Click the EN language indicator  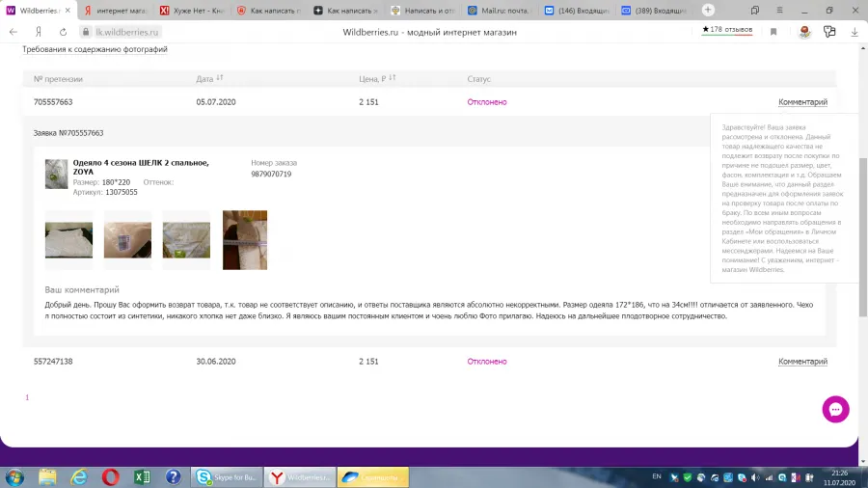coord(657,476)
